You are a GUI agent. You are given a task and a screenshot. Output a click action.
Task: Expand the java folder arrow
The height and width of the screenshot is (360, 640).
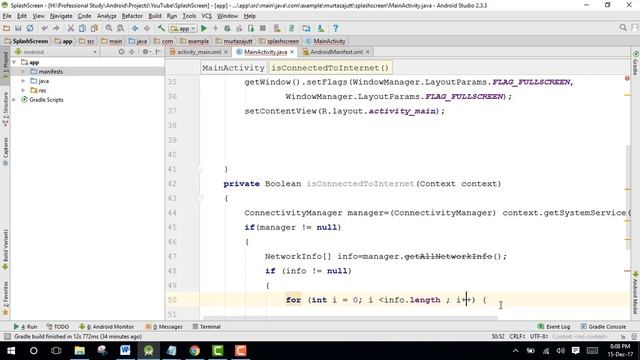[23, 81]
